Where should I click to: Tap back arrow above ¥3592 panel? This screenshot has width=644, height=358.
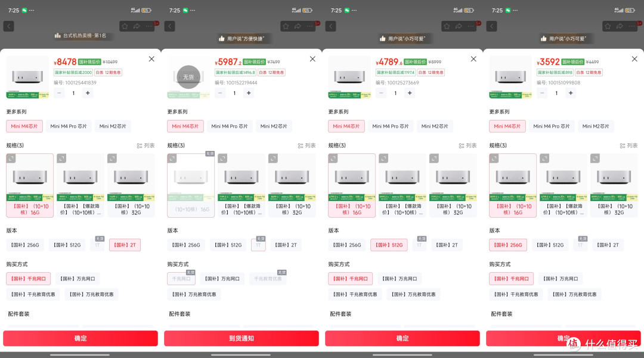point(491,26)
